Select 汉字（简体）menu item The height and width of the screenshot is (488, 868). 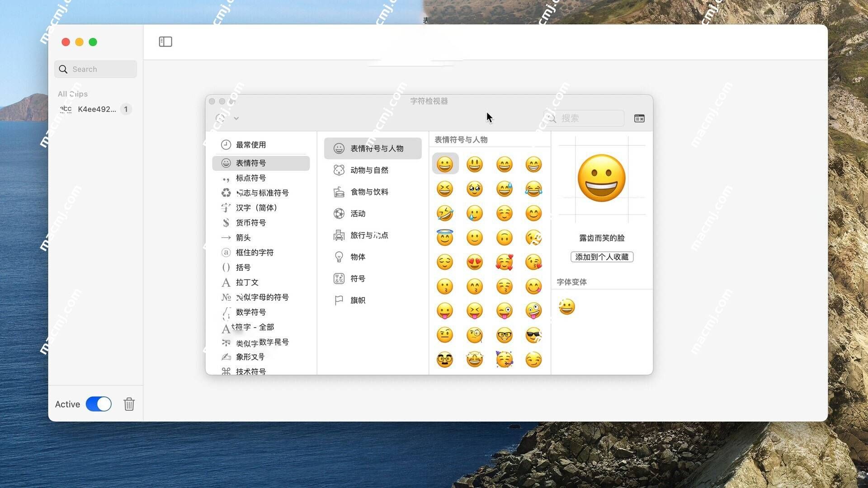259,207
